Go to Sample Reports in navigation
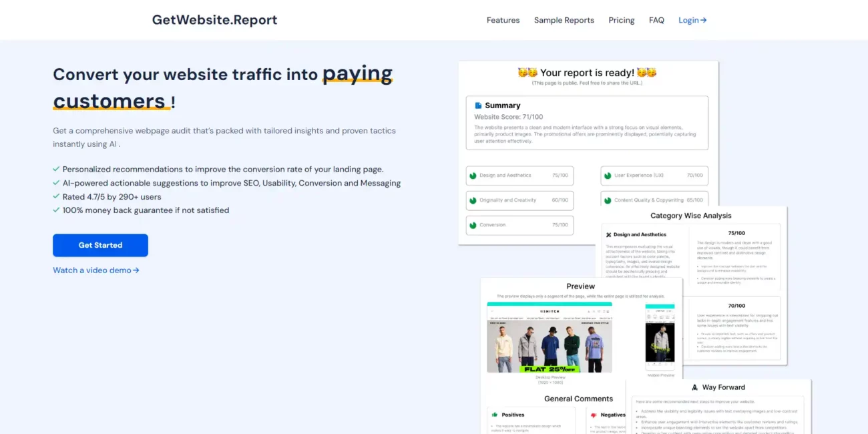868x434 pixels. pos(564,20)
